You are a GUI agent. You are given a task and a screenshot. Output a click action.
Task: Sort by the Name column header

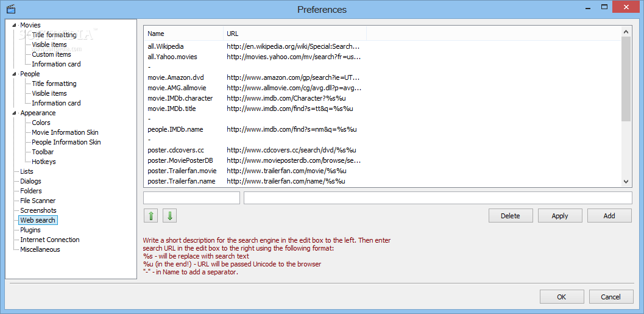(x=183, y=34)
